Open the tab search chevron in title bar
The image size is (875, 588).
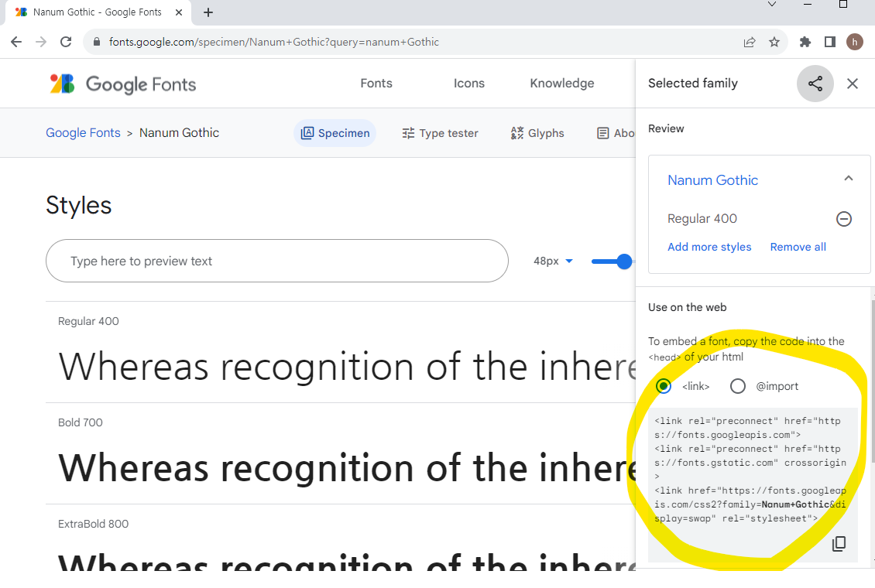[772, 5]
